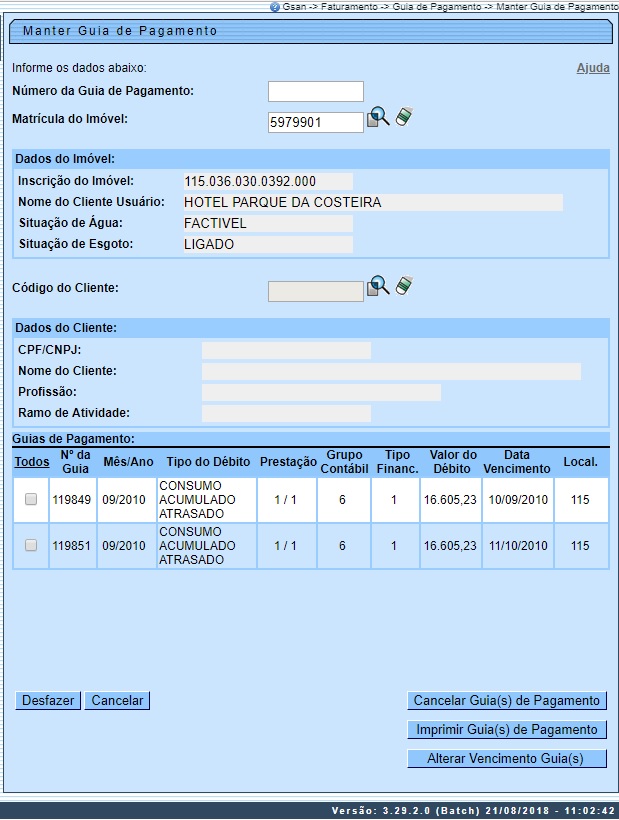Click the Código do Cliente input field
The image size is (619, 820).
(316, 291)
